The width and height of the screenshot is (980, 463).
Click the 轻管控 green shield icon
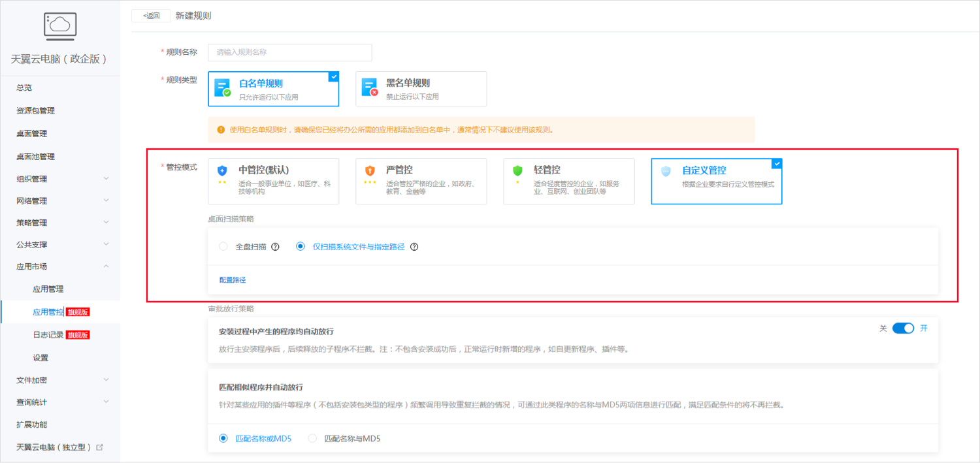(517, 171)
